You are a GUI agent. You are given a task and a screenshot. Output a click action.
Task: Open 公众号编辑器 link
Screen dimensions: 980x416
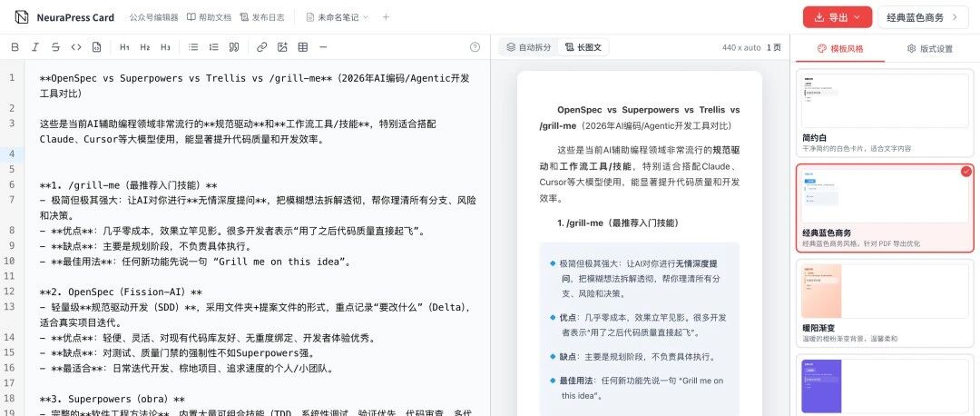(x=153, y=17)
